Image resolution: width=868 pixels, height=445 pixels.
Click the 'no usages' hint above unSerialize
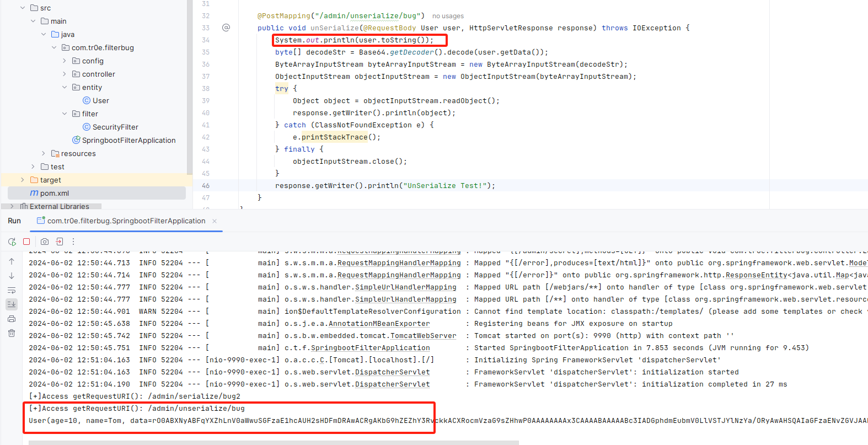tap(448, 16)
